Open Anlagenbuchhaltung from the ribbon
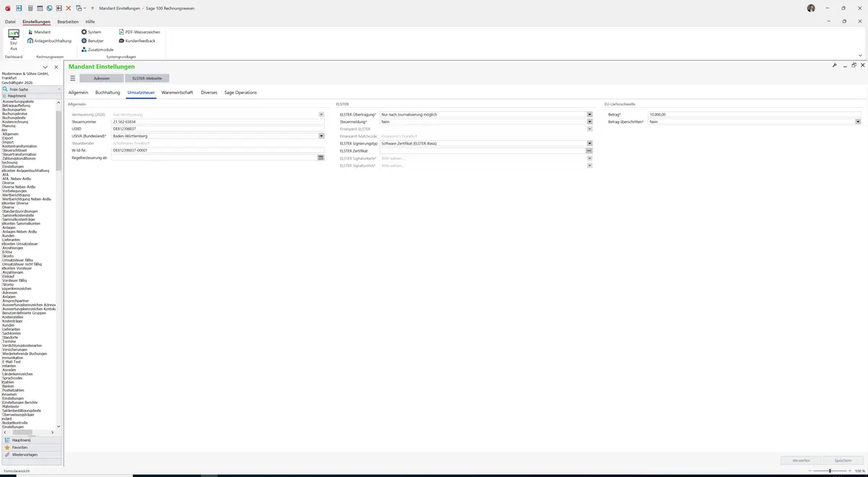868x477 pixels. [49, 40]
